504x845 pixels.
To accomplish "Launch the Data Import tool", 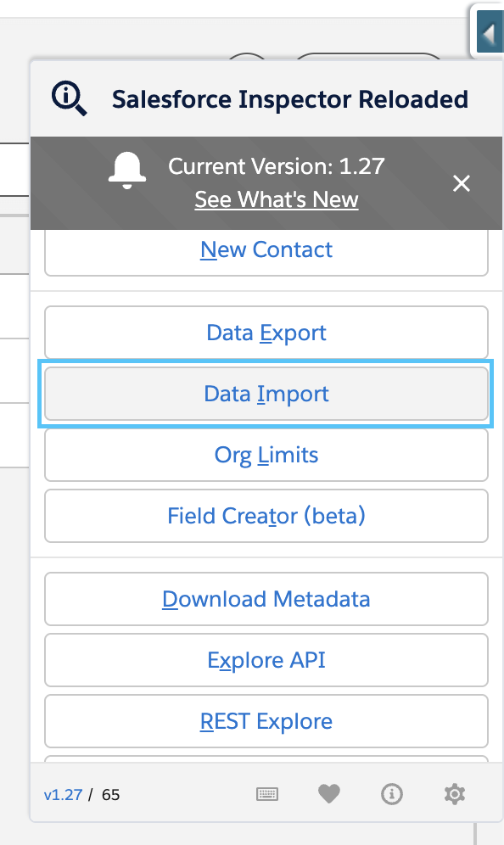I will [x=266, y=394].
